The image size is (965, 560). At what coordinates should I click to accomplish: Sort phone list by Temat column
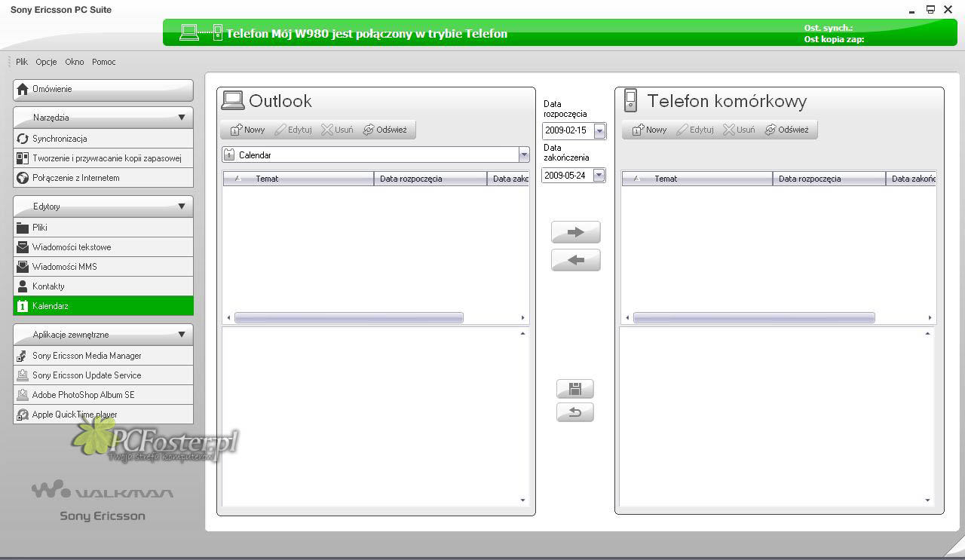[x=697, y=179]
